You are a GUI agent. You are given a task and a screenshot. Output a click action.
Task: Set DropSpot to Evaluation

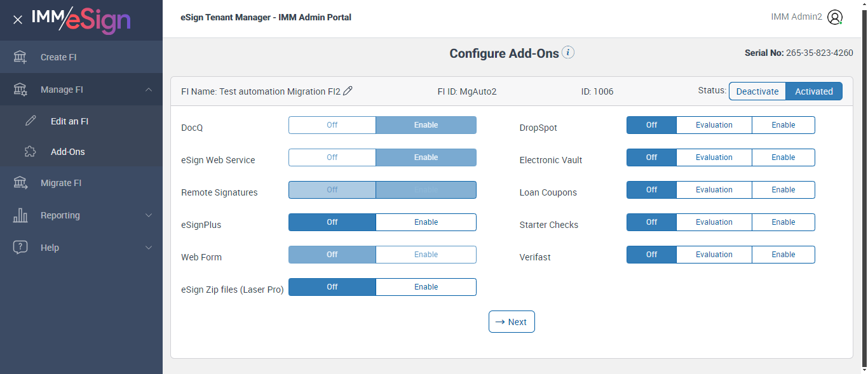coord(714,125)
